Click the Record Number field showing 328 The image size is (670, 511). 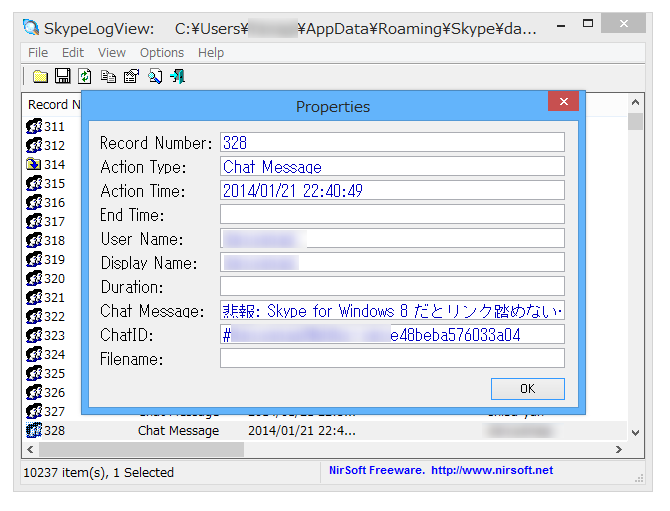(392, 142)
